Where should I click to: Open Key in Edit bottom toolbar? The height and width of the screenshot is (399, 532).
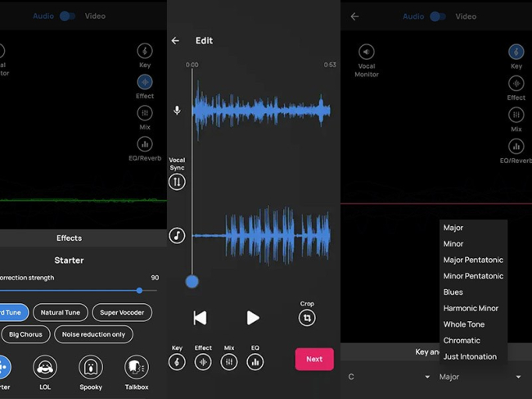point(177,362)
